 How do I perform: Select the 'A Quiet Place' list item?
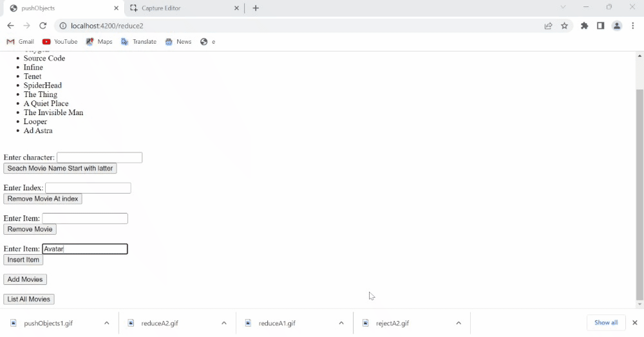pos(46,104)
